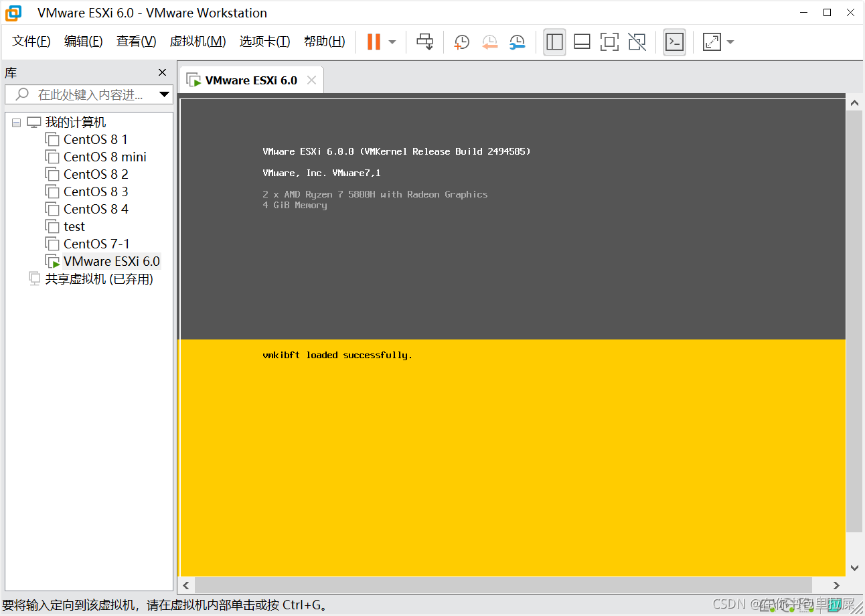Open the stretch guest dropdown arrow
Screen dimensions: 865x616
click(x=730, y=42)
